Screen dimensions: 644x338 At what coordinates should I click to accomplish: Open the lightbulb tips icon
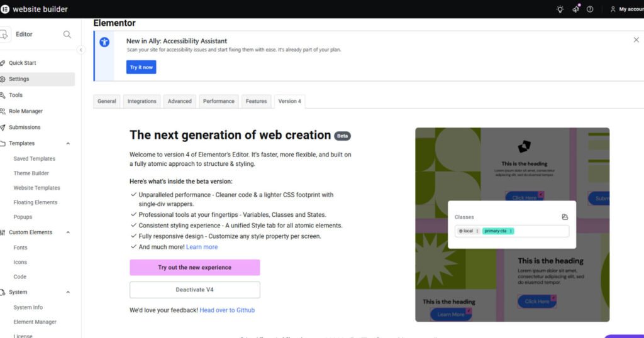(x=560, y=9)
